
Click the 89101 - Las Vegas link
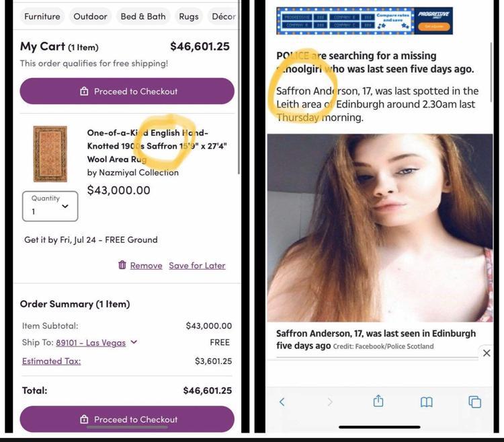click(91, 342)
